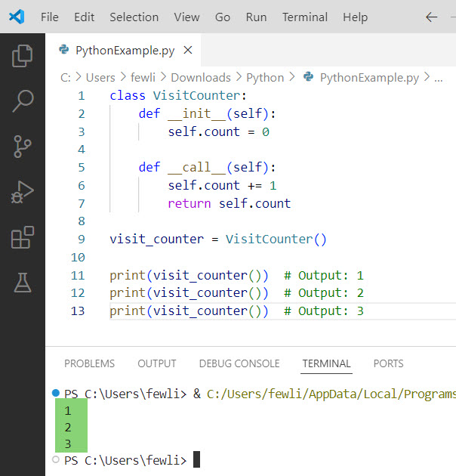Image resolution: width=456 pixels, height=476 pixels.
Task: Click the Users breadcrumb segment
Action: click(100, 77)
